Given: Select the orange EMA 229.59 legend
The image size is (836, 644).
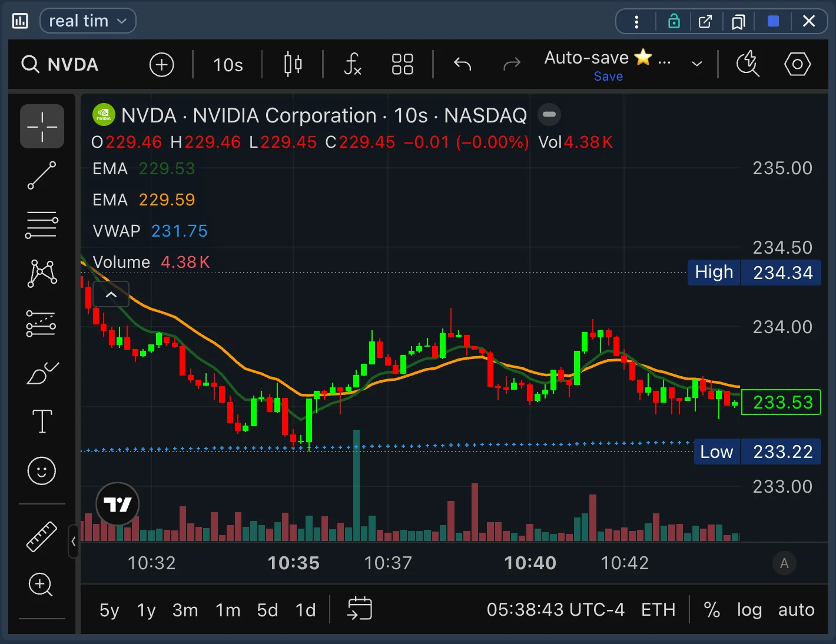Looking at the screenshot, I should pos(144,200).
